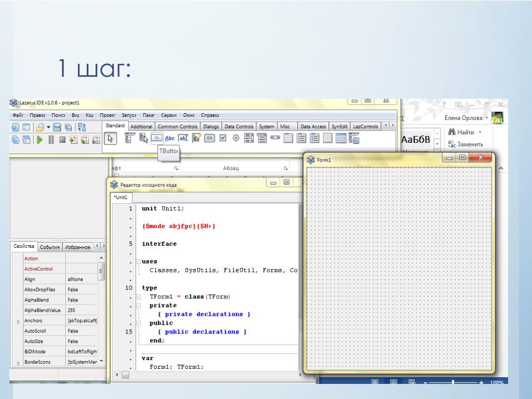This screenshot has height=399, width=532.
Task: Expand the Anchors property
Action: point(18,322)
